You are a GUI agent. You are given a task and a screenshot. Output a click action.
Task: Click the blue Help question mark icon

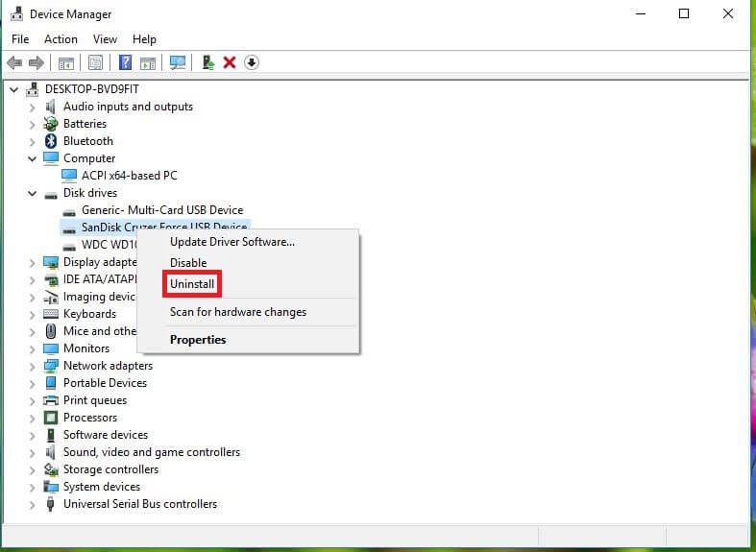(x=125, y=62)
